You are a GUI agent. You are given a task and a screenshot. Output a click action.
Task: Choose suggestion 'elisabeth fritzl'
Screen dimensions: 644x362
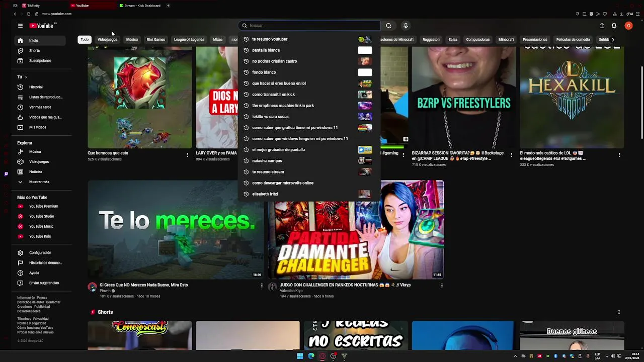click(x=309, y=194)
